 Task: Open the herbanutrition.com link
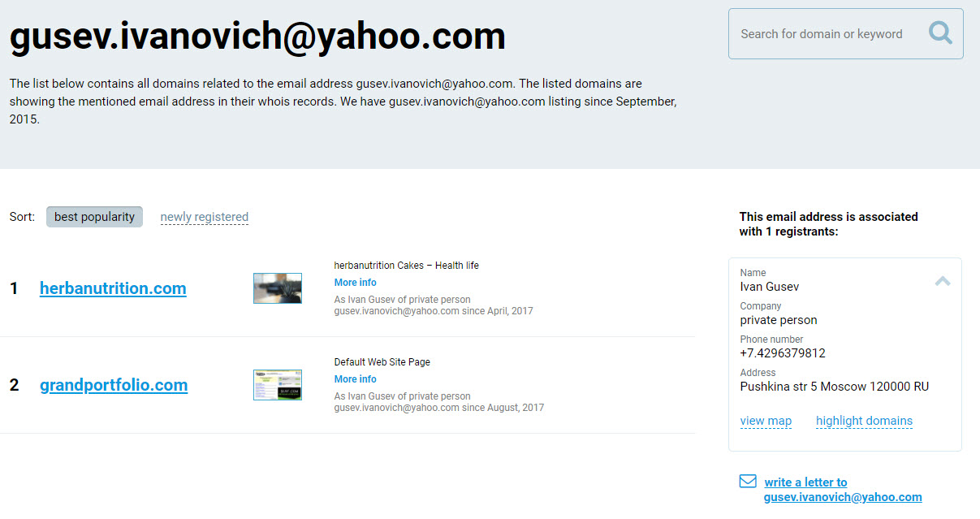click(113, 288)
